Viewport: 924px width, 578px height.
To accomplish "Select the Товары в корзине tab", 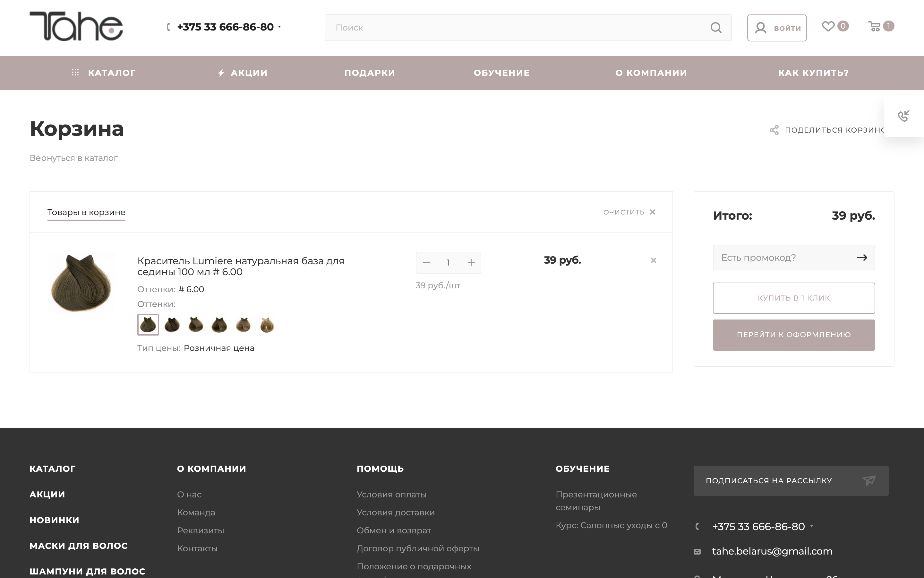I will coord(86,213).
